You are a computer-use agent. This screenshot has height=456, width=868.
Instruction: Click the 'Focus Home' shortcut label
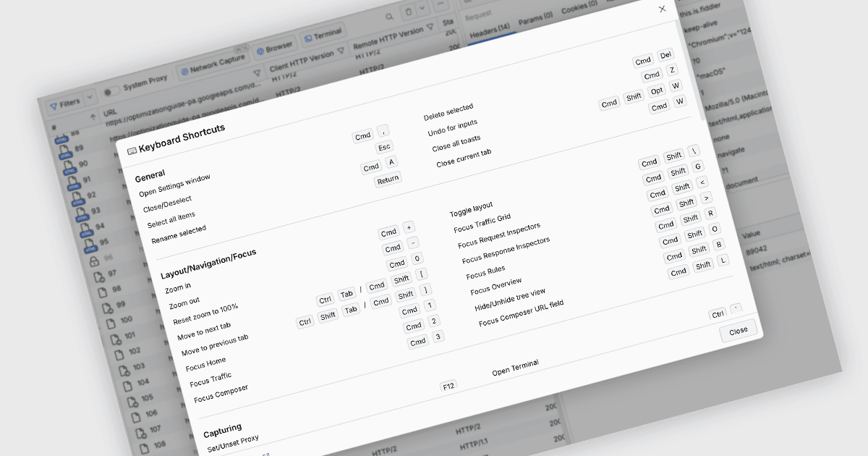click(x=206, y=363)
